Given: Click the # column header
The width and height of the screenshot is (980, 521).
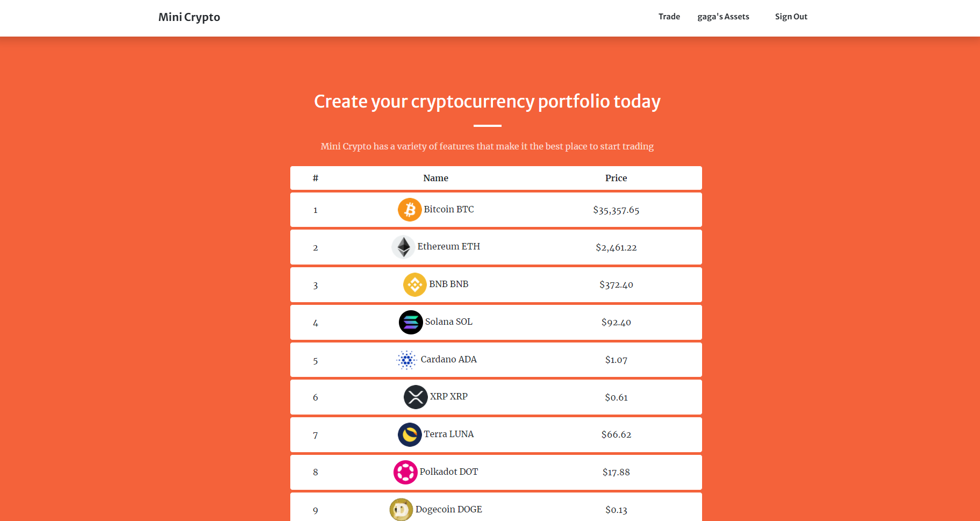Looking at the screenshot, I should pos(315,178).
